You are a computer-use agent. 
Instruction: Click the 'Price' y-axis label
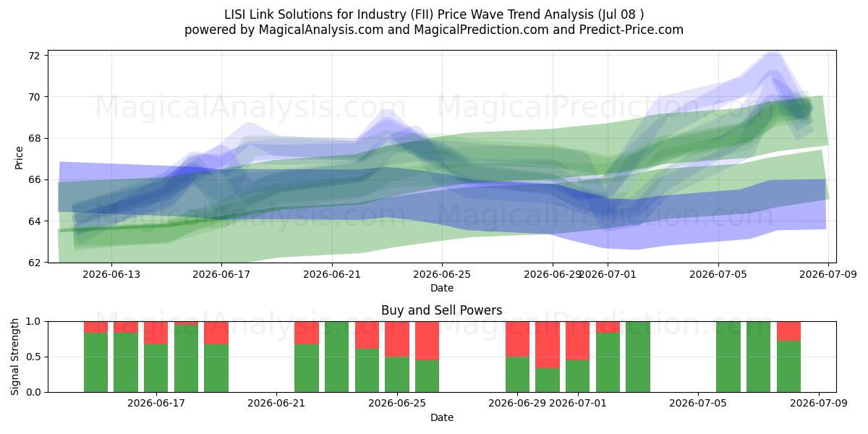pos(20,158)
